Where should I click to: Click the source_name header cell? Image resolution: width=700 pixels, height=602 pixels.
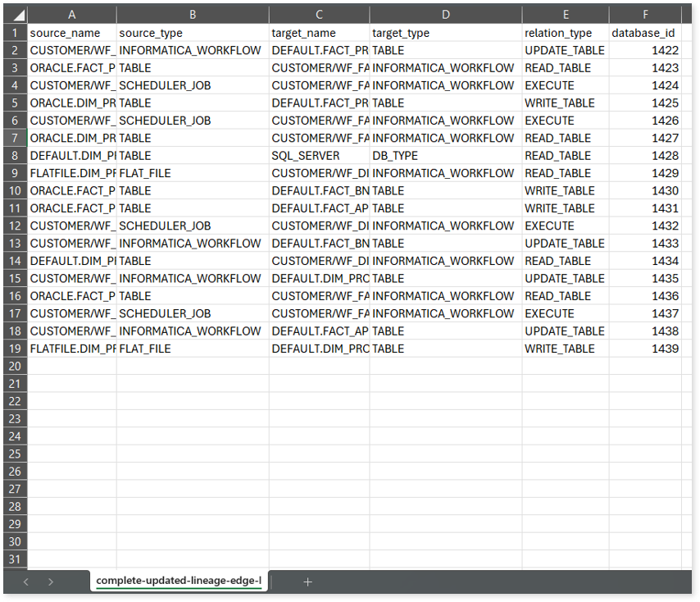[72, 34]
